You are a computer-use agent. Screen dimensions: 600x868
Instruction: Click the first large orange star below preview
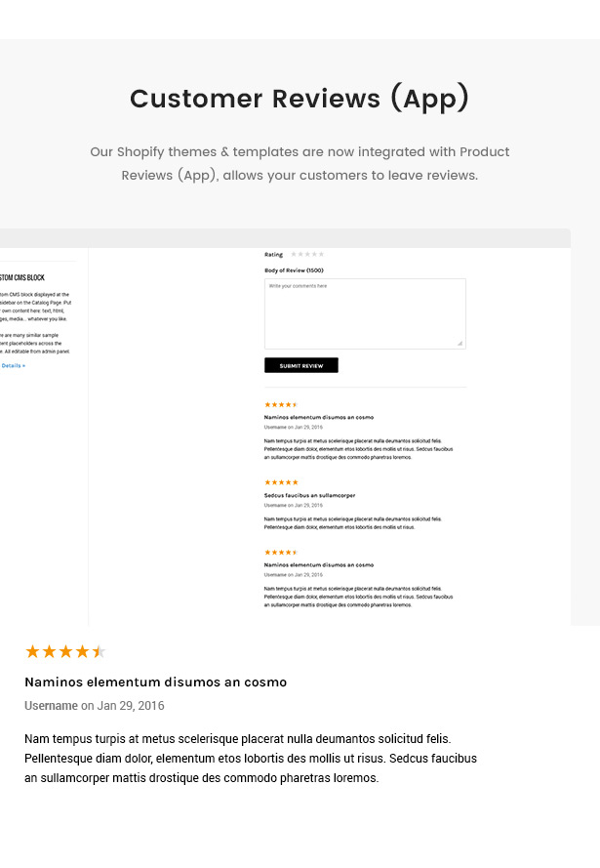click(x=32, y=651)
